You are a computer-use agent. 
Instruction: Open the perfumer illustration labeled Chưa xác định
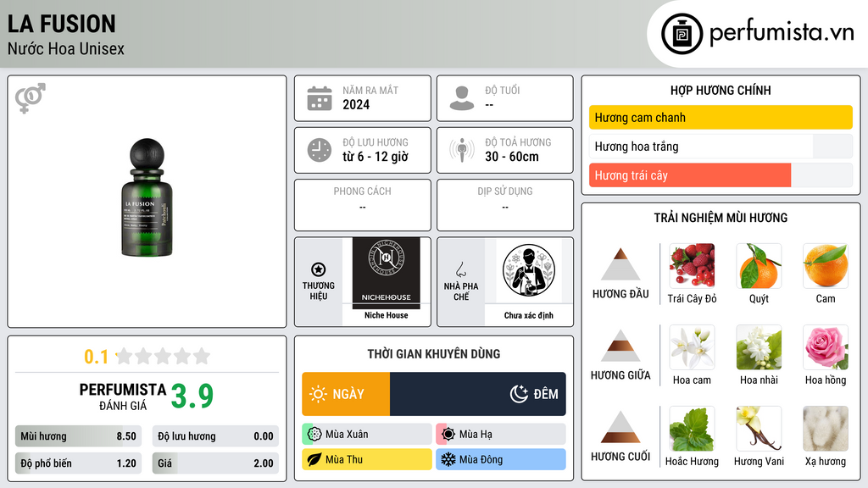(529, 270)
